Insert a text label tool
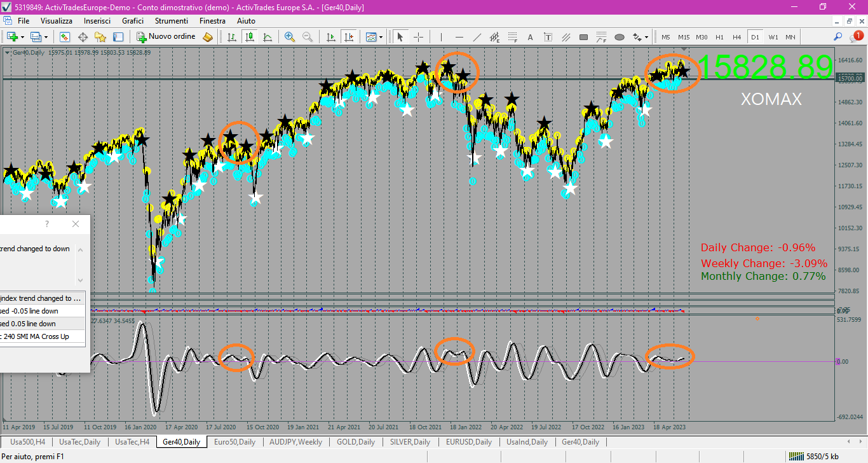 548,37
